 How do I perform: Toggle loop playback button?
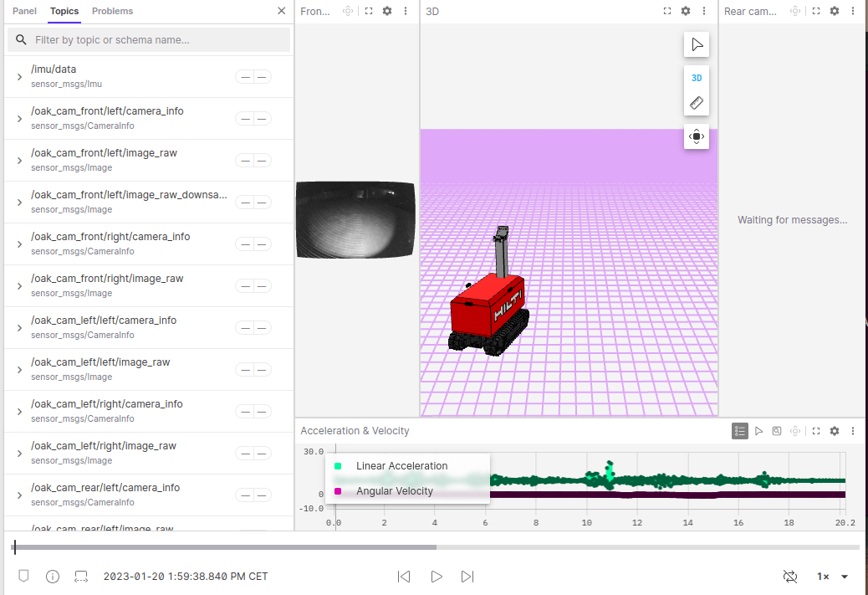790,577
